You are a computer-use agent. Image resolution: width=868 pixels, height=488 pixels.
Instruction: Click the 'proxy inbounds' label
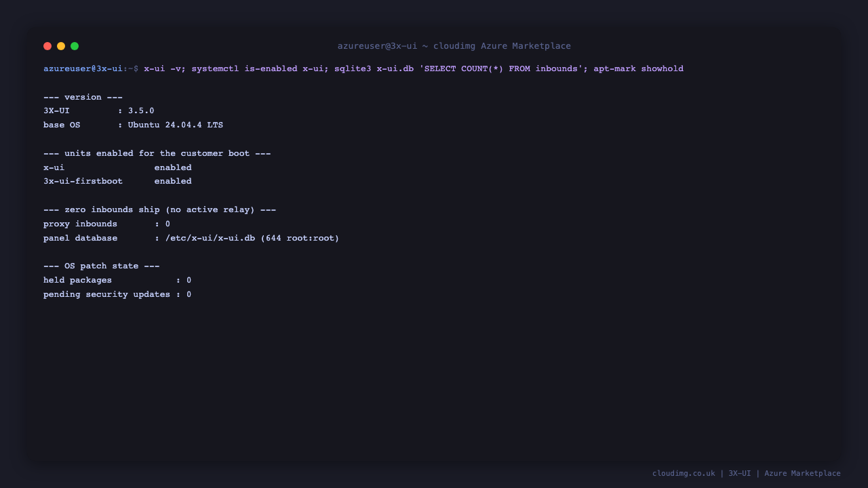coord(80,224)
